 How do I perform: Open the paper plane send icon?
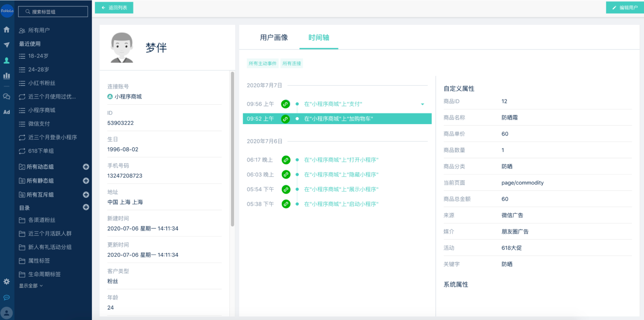[x=7, y=45]
